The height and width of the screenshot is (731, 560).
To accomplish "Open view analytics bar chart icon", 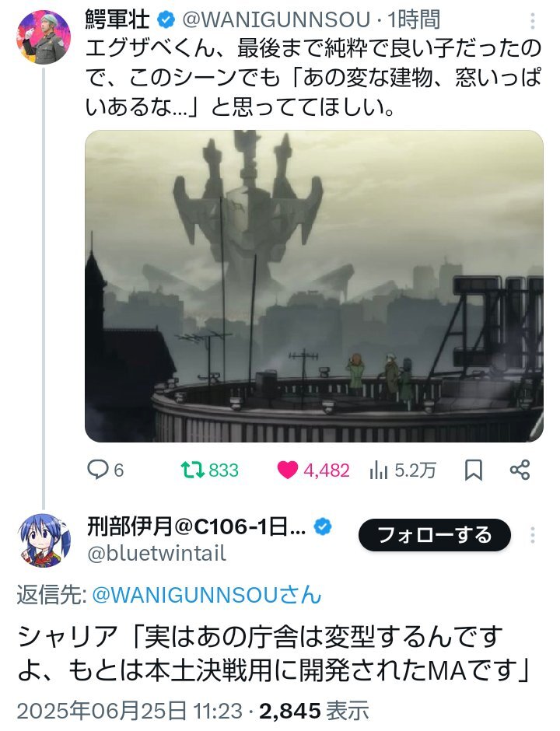I will [x=378, y=470].
